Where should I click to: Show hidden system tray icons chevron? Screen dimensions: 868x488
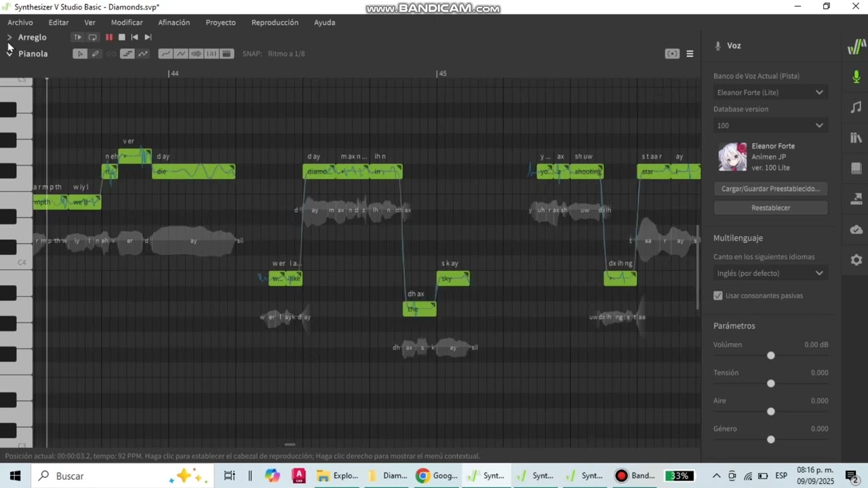[715, 476]
